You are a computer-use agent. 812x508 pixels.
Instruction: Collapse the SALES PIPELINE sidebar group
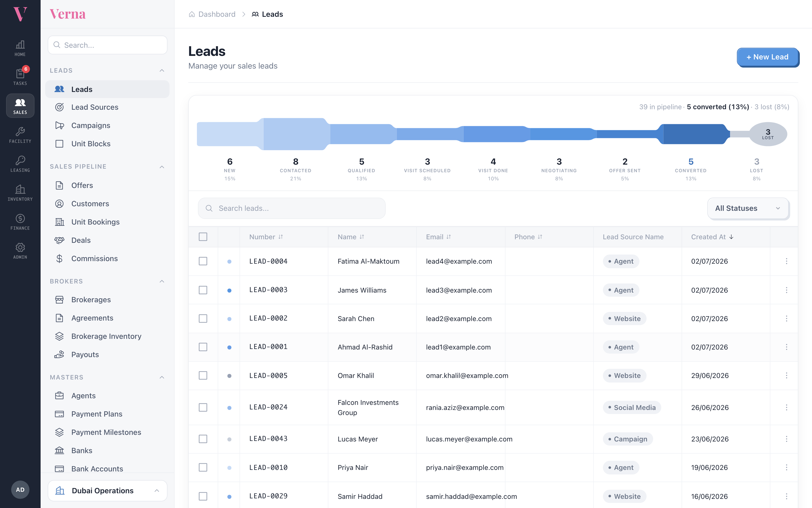click(x=162, y=167)
